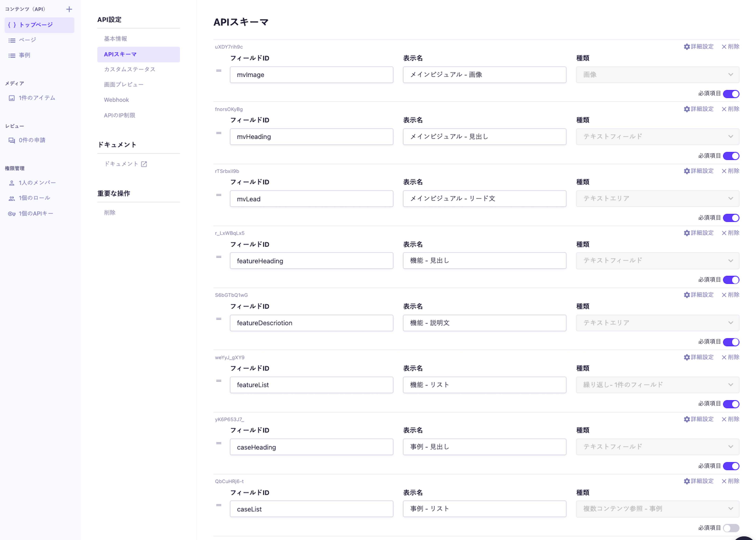756x540 pixels.
Task: Click the 詳細設定 gear icon for caseHeading
Action: tap(687, 419)
